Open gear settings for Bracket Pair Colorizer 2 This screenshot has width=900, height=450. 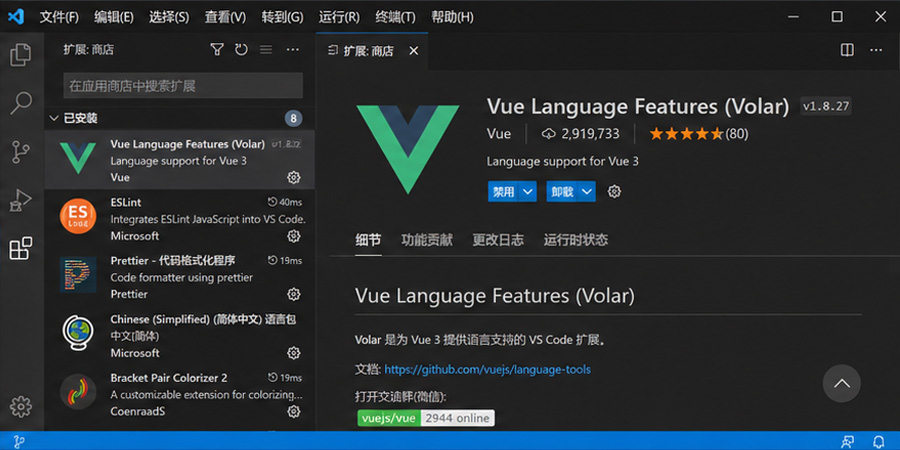[x=293, y=411]
